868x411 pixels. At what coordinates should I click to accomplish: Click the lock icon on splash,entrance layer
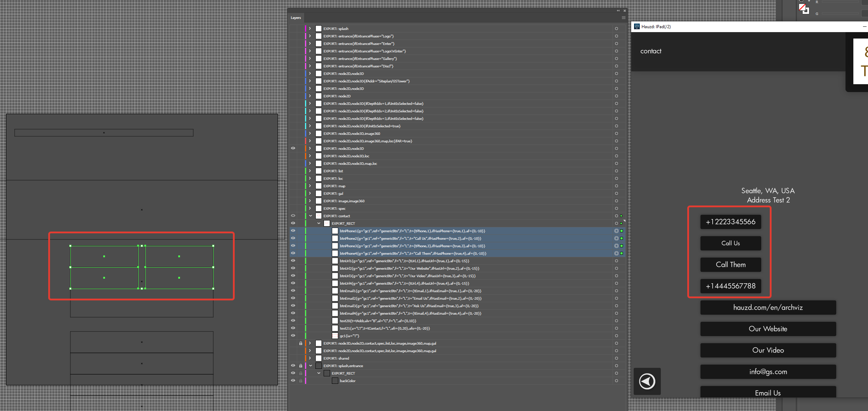click(x=301, y=366)
